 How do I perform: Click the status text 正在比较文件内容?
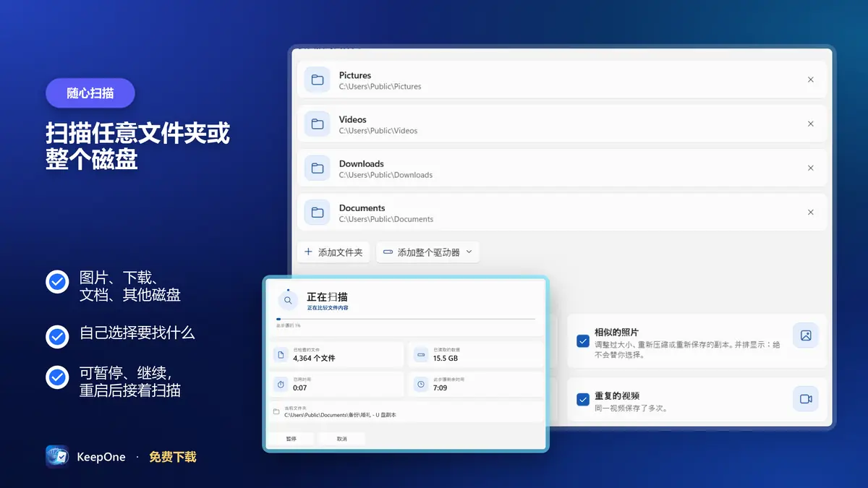tap(327, 308)
